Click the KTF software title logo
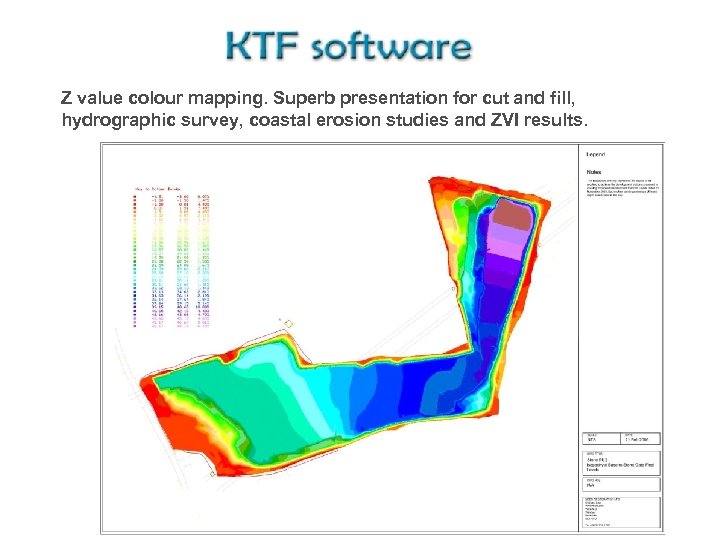 349,46
